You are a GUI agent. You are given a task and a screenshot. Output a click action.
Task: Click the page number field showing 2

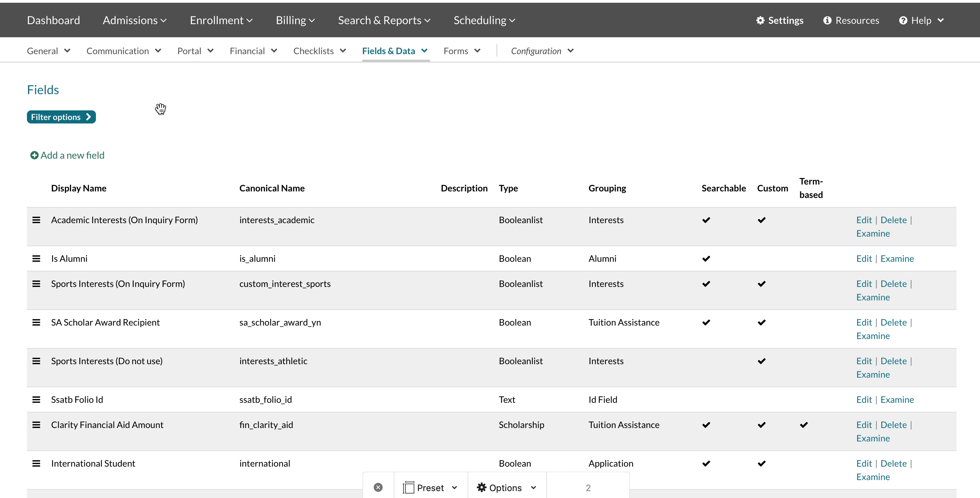point(588,487)
